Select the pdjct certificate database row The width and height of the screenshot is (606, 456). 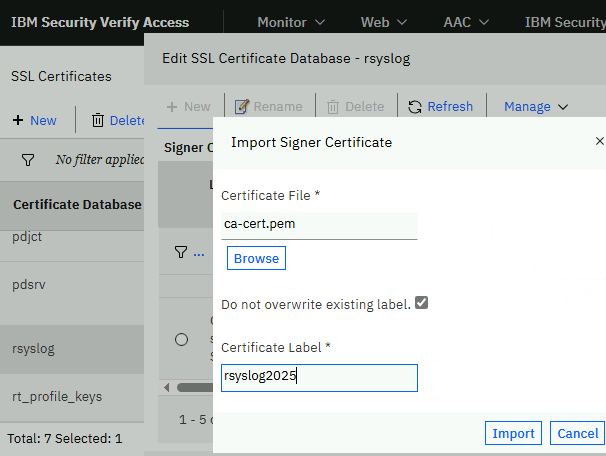(x=72, y=245)
